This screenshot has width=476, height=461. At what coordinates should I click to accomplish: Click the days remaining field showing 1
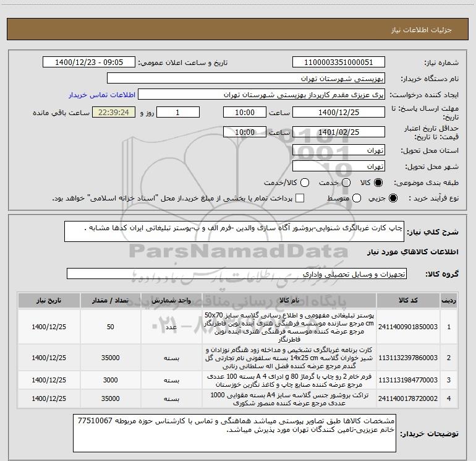[x=178, y=113]
